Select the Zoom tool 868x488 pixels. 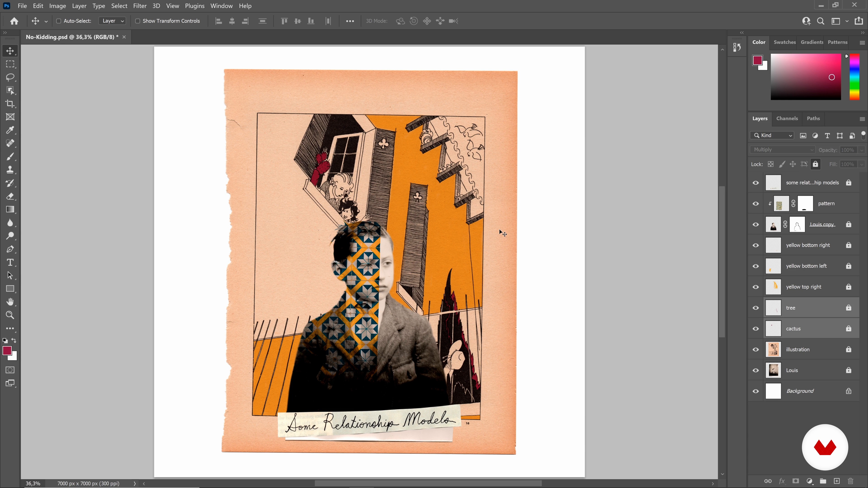coord(10,315)
